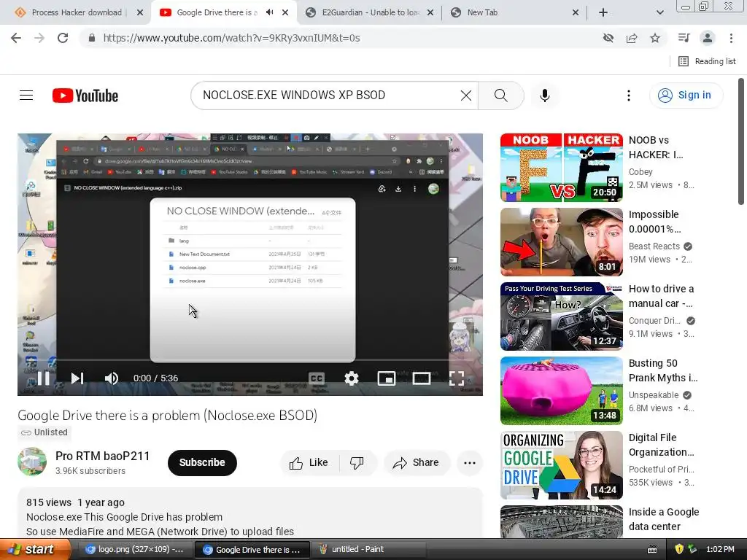
Task: Open How to drive a manual car thumbnail
Action: [561, 316]
